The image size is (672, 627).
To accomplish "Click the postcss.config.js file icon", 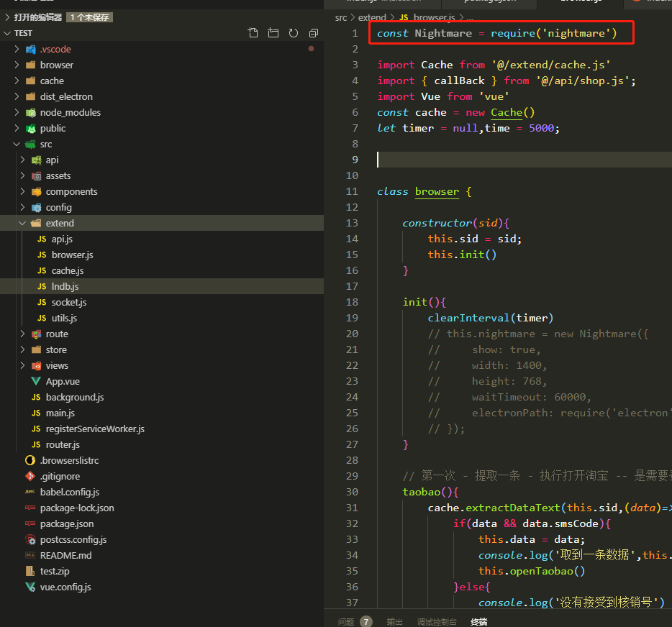I will click(x=30, y=539).
